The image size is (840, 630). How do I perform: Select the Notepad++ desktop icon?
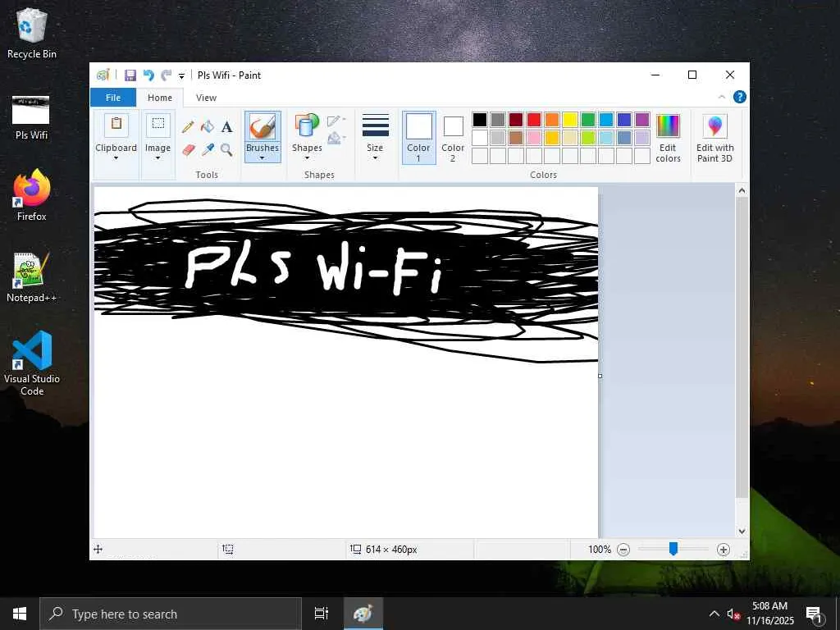pos(32,277)
